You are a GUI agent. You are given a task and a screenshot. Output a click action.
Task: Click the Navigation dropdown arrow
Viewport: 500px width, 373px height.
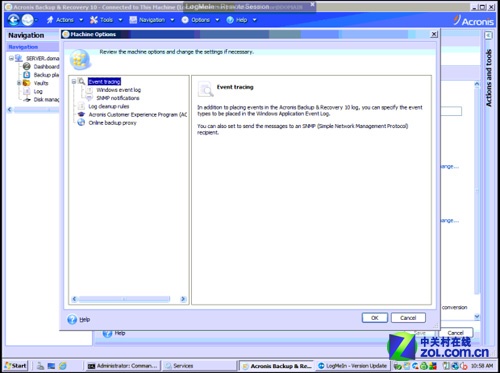(172, 20)
